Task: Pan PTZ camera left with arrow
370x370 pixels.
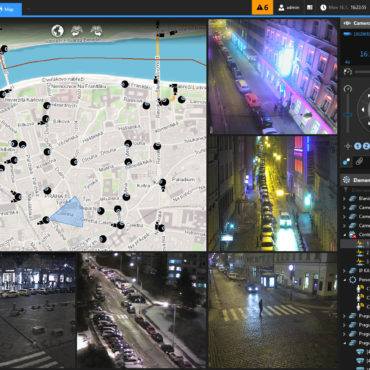Action: [362, 110]
